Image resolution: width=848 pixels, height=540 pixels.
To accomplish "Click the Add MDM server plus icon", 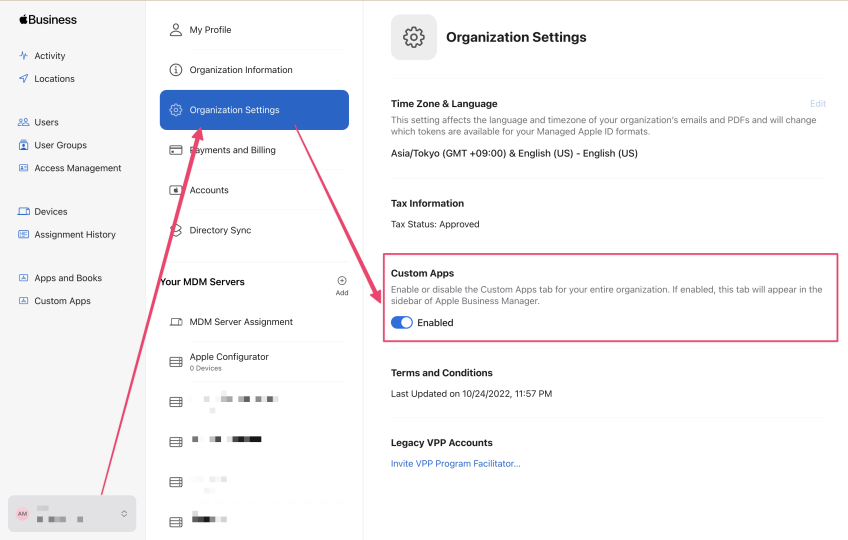I will click(x=342, y=281).
